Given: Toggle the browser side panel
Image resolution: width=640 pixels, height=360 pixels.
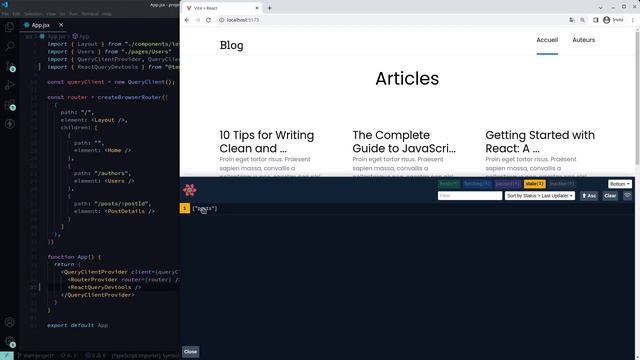Looking at the screenshot, I should click(x=596, y=20).
